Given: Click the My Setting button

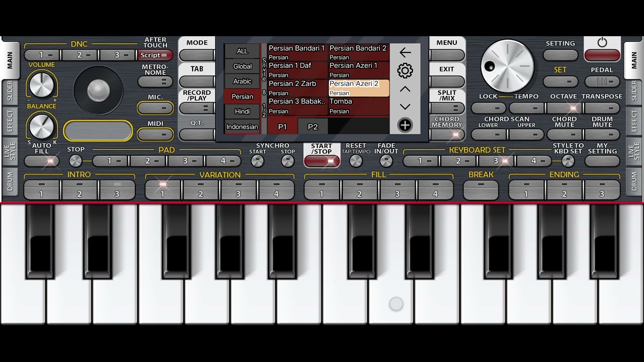Looking at the screenshot, I should 602,161.
